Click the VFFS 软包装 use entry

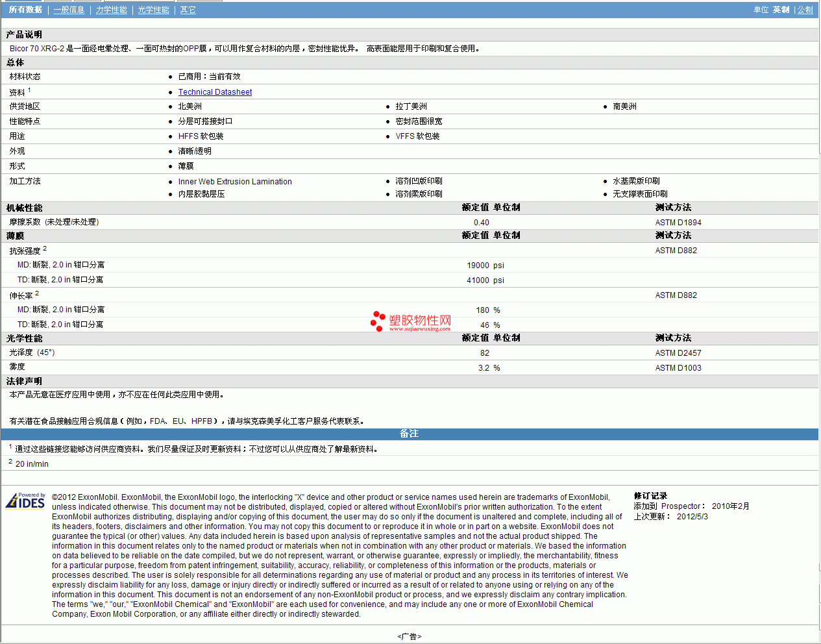tap(418, 136)
